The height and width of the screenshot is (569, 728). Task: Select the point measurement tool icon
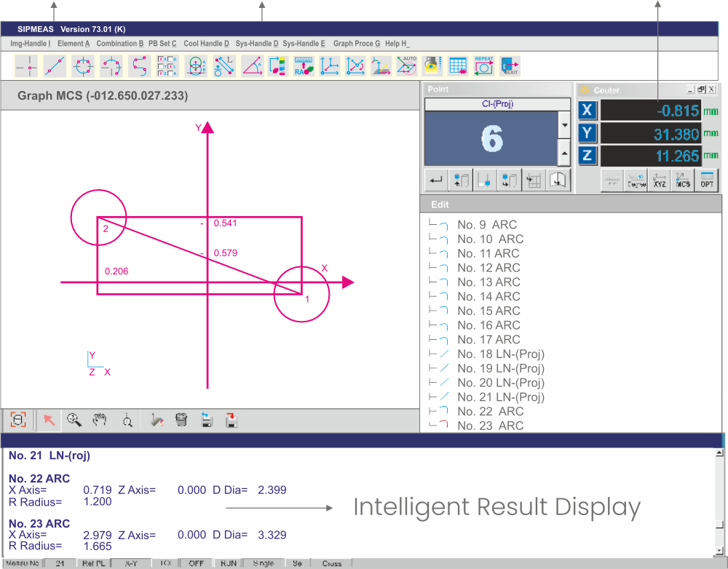(x=27, y=66)
